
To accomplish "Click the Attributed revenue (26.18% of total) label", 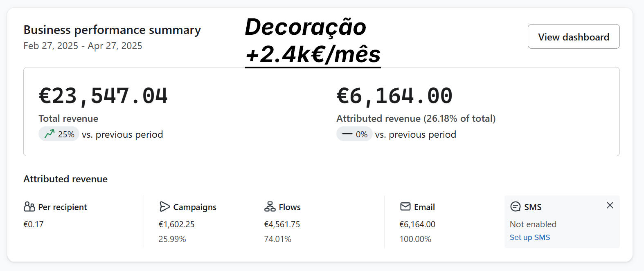I will pos(416,119).
